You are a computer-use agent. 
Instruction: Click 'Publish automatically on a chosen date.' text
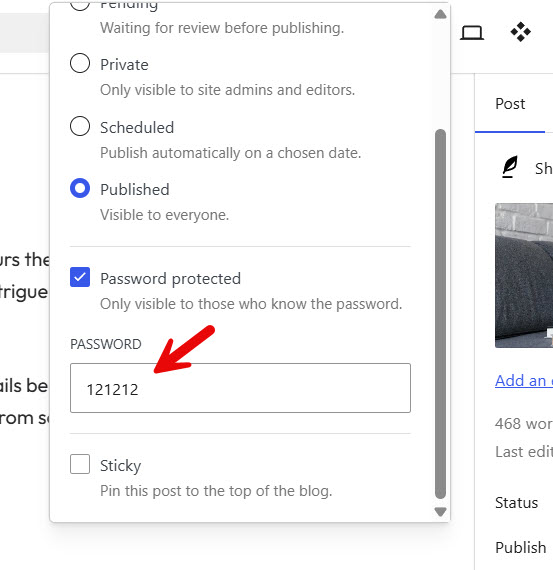(231, 153)
